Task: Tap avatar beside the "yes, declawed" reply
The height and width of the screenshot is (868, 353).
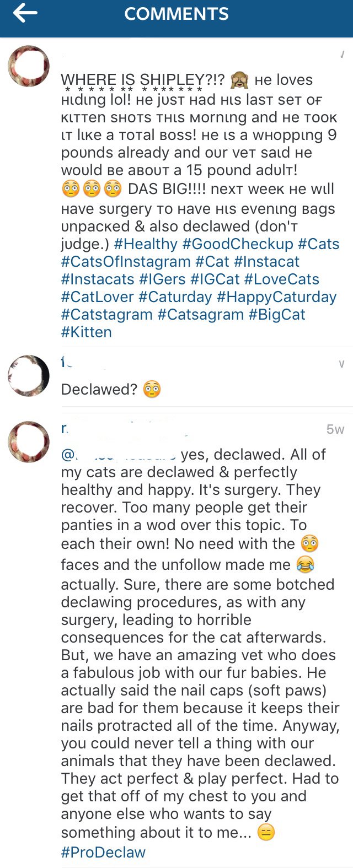Action: click(x=29, y=442)
